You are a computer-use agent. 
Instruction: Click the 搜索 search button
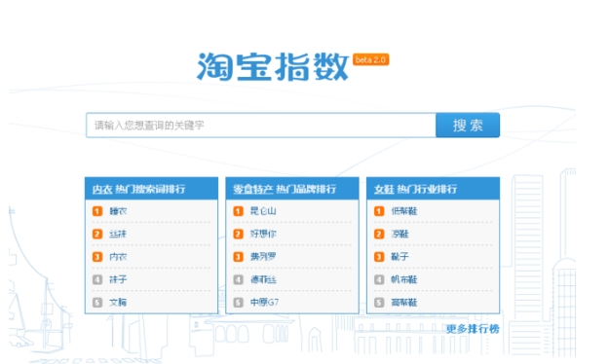(x=468, y=126)
